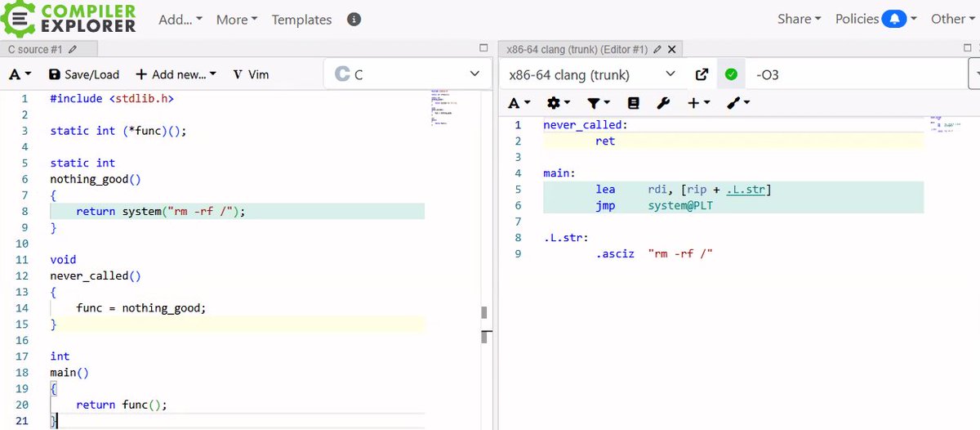Viewport: 980px width, 430px height.
Task: Click the main: label in assembly output
Action: pos(559,173)
